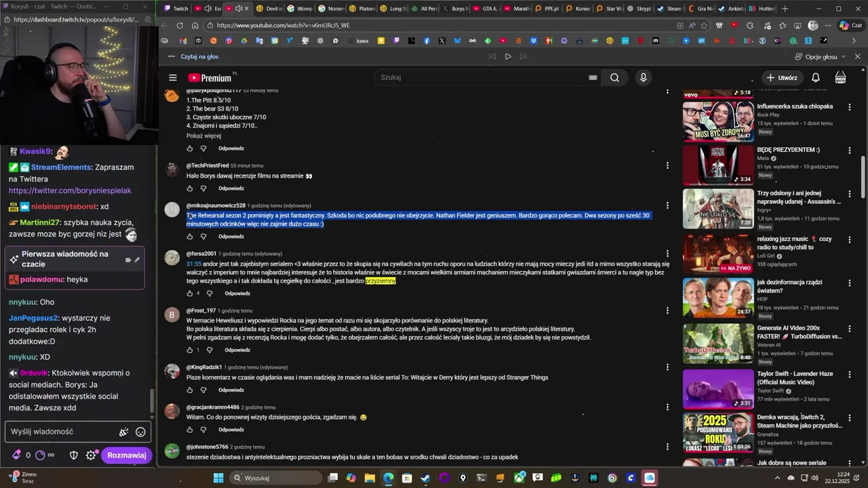Image resolution: width=868 pixels, height=488 pixels.
Task: Click the browser back arrow
Action: click(x=164, y=25)
